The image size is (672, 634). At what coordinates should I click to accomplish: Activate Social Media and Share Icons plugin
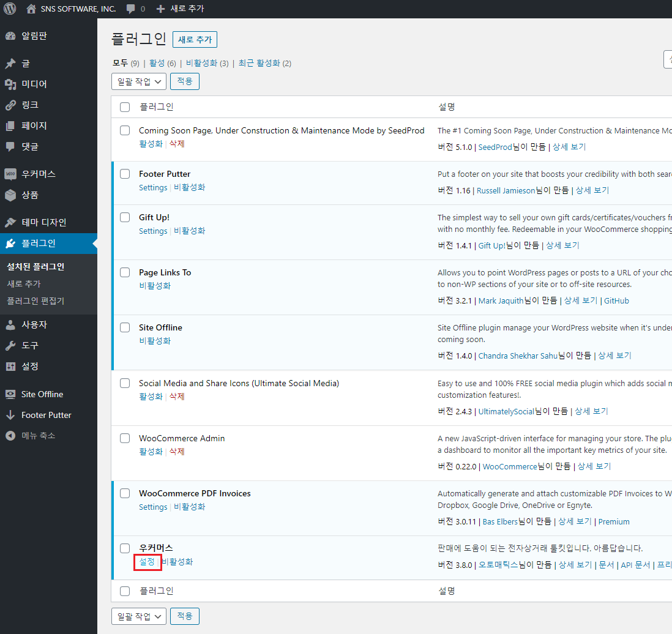(x=151, y=397)
